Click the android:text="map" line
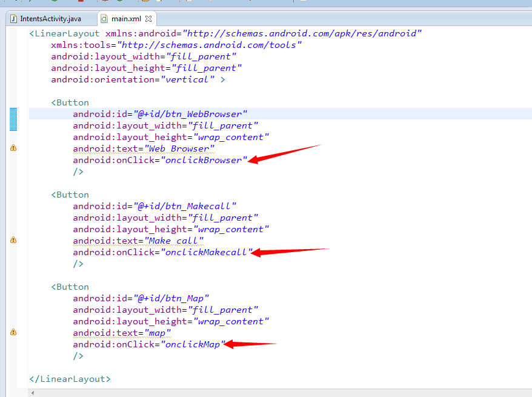The image size is (532, 397). (122, 333)
